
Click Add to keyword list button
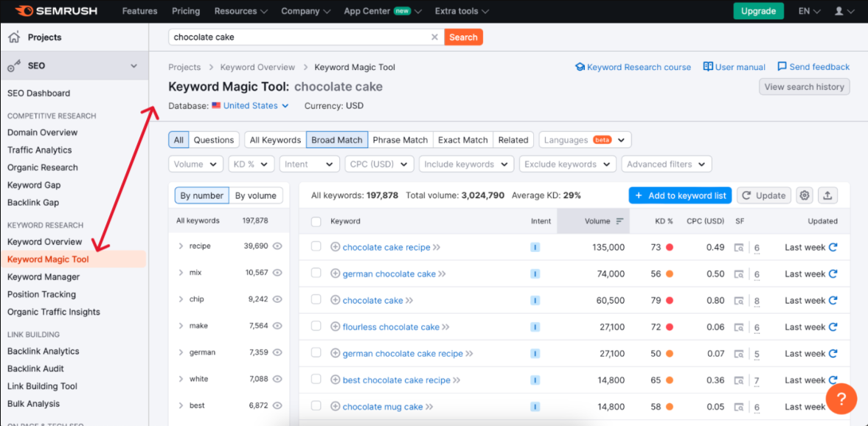pyautogui.click(x=681, y=195)
